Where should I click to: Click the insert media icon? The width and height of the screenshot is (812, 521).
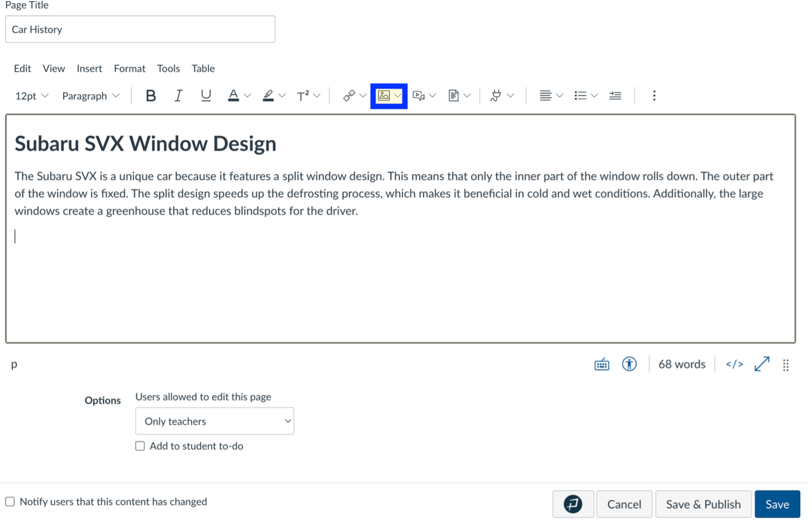(419, 96)
